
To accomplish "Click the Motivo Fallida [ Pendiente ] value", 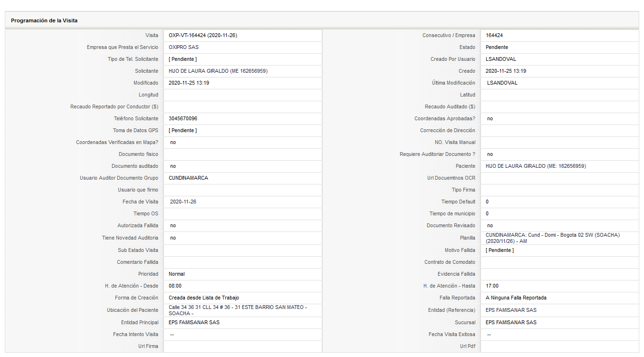I will point(500,251).
